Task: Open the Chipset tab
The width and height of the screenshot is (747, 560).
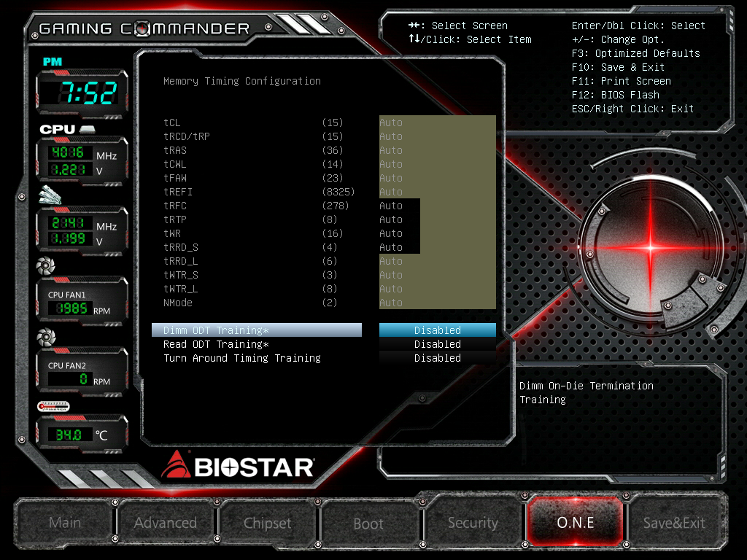Action: [x=267, y=523]
